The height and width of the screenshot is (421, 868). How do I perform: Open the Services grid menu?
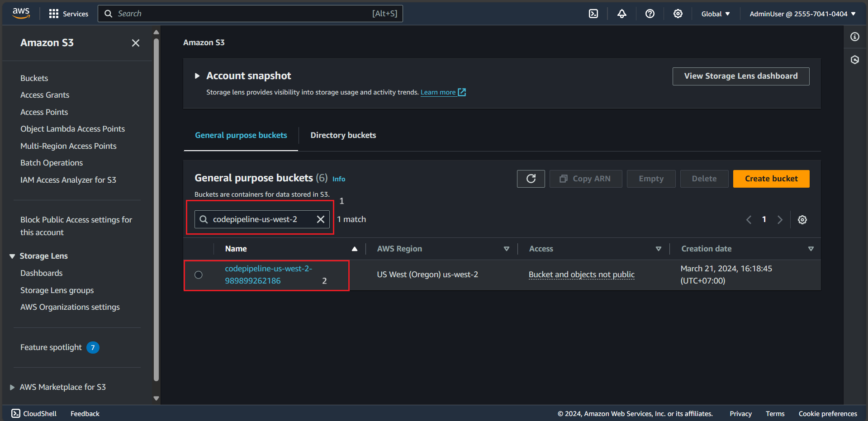pos(68,14)
